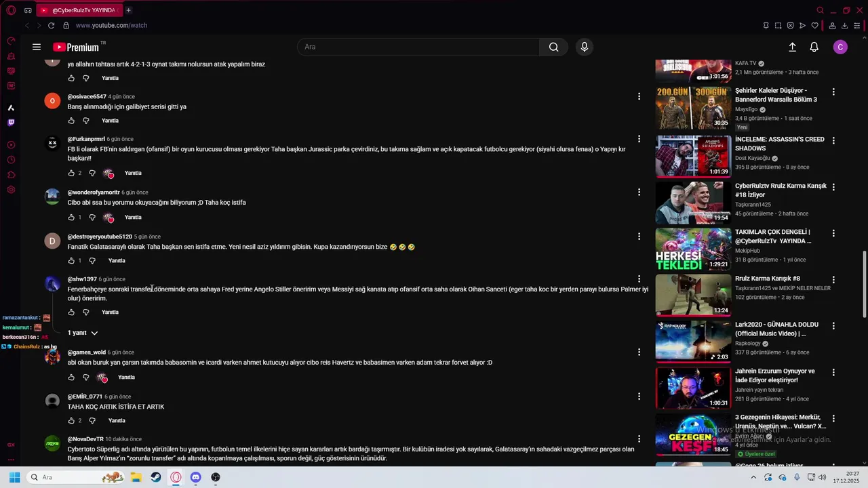Open the Opera GX main menu logo

click(11, 10)
